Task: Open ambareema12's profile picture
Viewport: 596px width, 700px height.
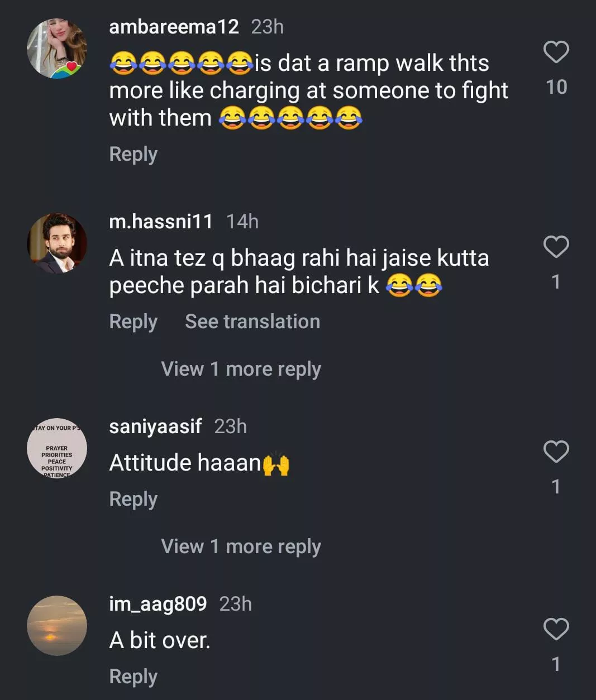Action: pos(57,49)
